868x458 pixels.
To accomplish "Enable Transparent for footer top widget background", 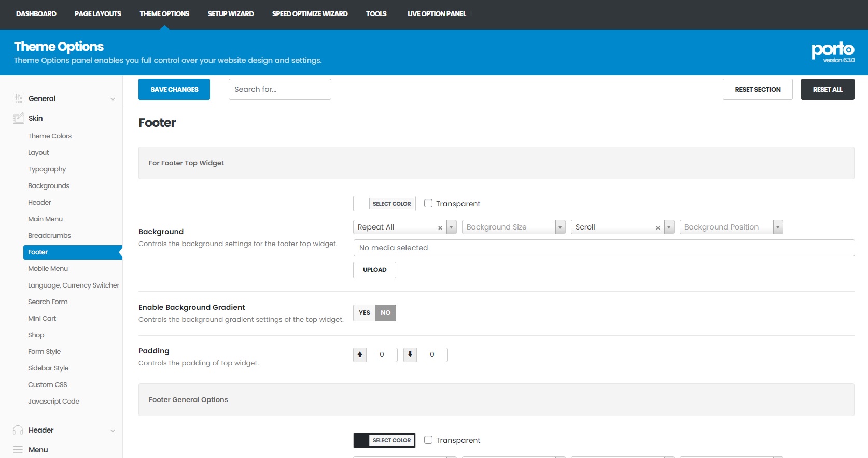I will (x=428, y=204).
